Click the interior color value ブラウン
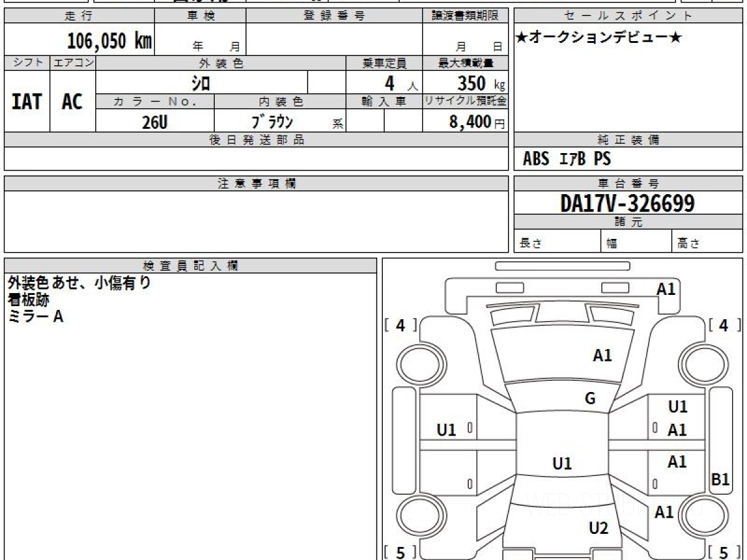The width and height of the screenshot is (747, 560). point(272,121)
